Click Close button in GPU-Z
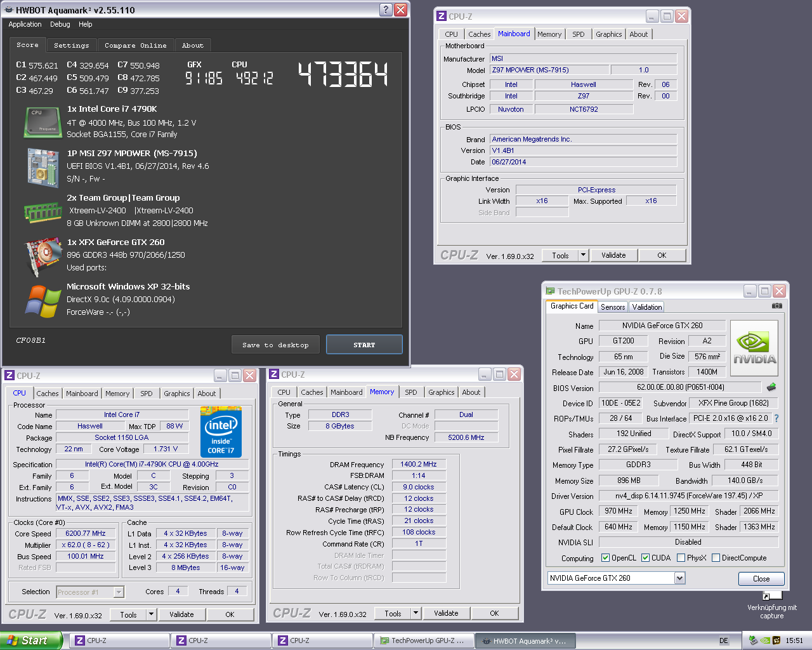The width and height of the screenshot is (812, 650). (761, 579)
